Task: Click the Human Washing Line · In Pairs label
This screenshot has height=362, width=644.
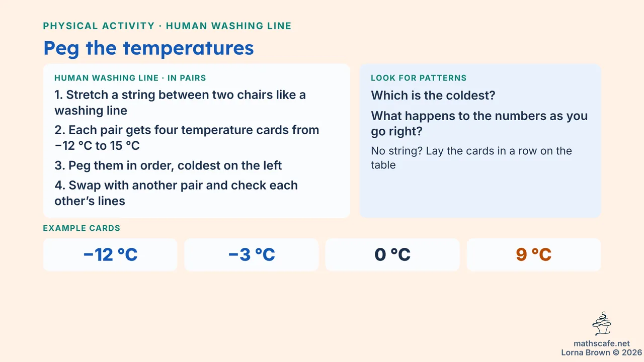Action: (130, 78)
